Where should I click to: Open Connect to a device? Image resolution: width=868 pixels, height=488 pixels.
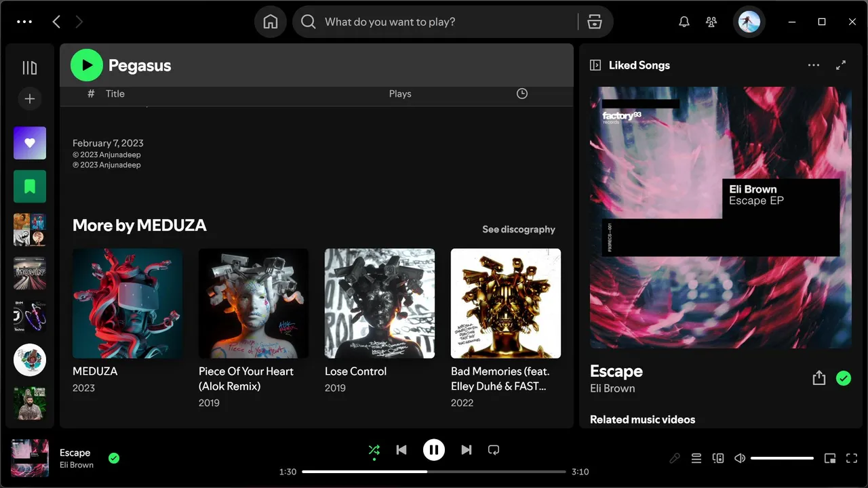(718, 458)
